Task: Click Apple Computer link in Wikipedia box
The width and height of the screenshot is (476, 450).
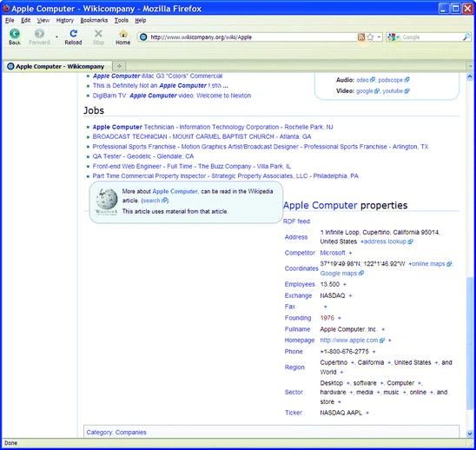Action: click(175, 191)
